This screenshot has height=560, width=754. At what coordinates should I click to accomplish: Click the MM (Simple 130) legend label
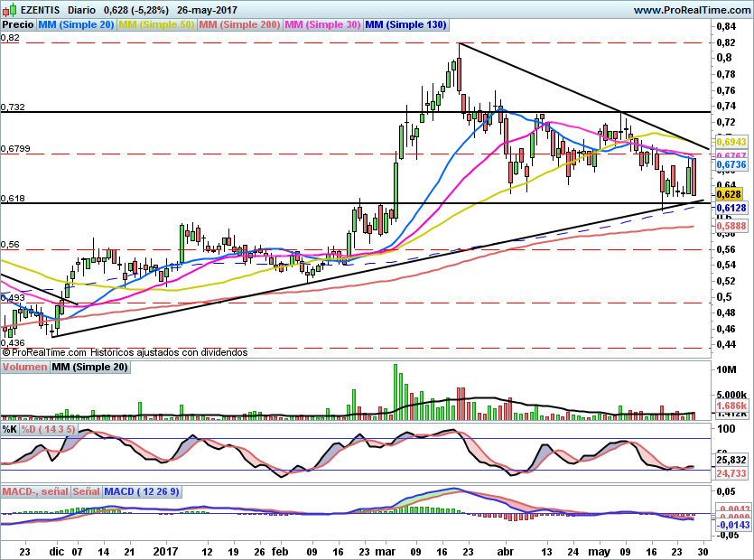405,25
